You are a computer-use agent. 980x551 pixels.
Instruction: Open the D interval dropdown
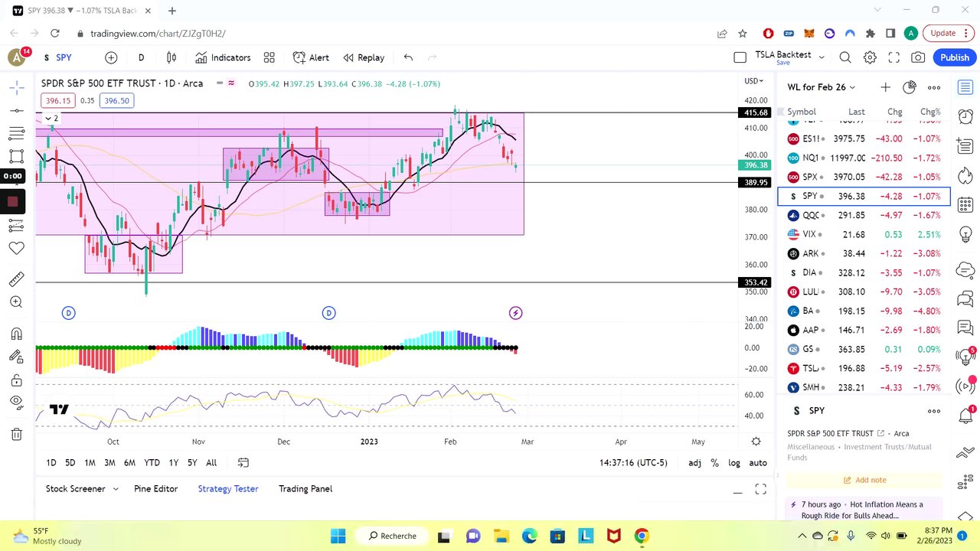pyautogui.click(x=141, y=57)
